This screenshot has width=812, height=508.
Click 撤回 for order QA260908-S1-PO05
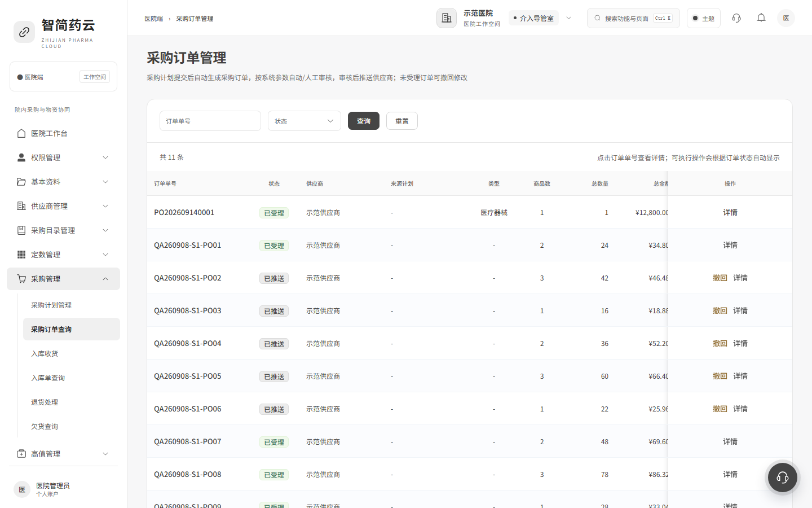[x=720, y=376]
